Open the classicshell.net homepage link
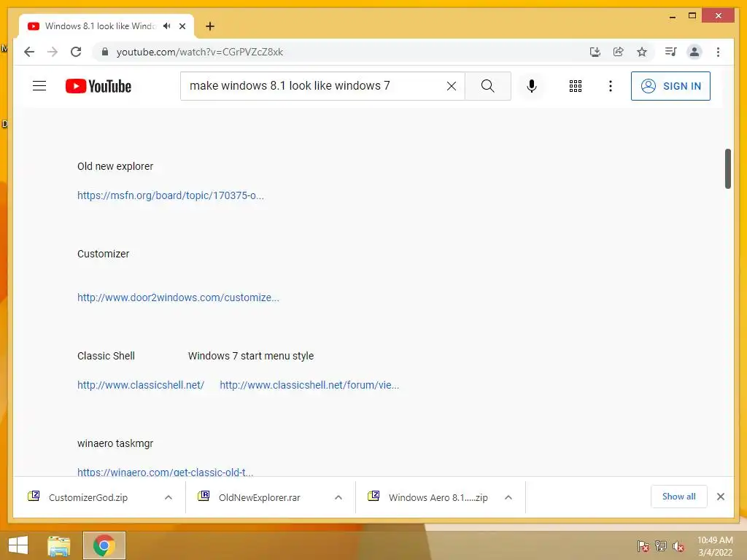Screen dimensions: 747x560 (x=141, y=385)
